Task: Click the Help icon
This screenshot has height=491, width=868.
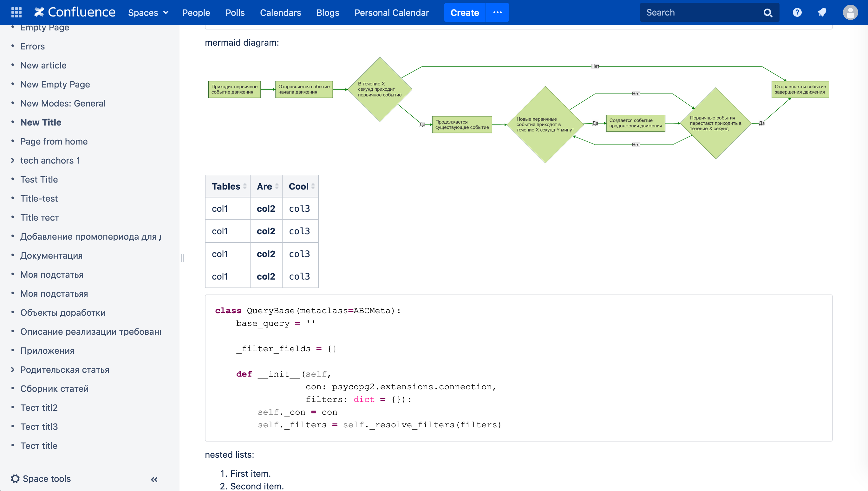Action: pos(797,12)
